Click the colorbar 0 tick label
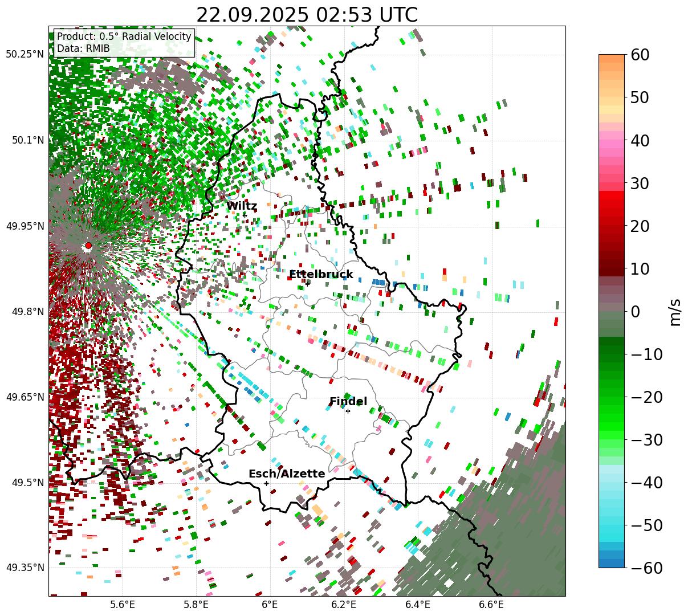Screen dimensions: 688x616 [636, 311]
